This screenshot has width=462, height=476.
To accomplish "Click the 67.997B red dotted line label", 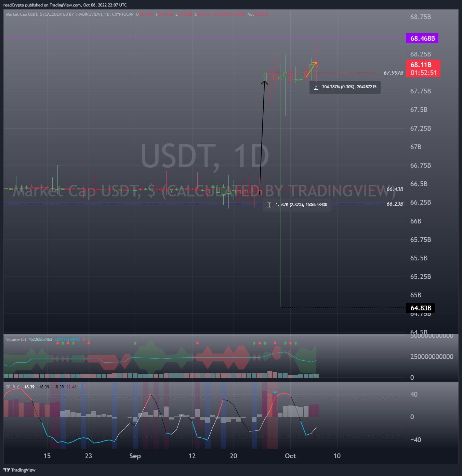I will pyautogui.click(x=393, y=73).
